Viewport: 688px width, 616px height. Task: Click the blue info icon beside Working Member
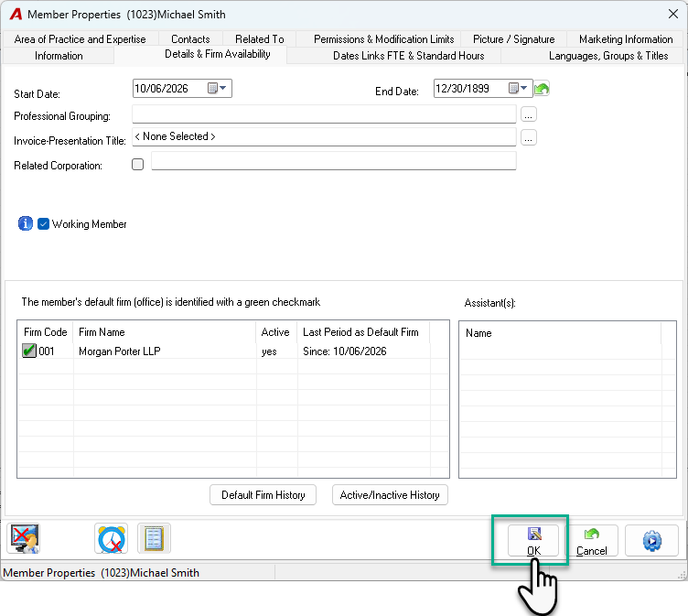click(x=26, y=223)
